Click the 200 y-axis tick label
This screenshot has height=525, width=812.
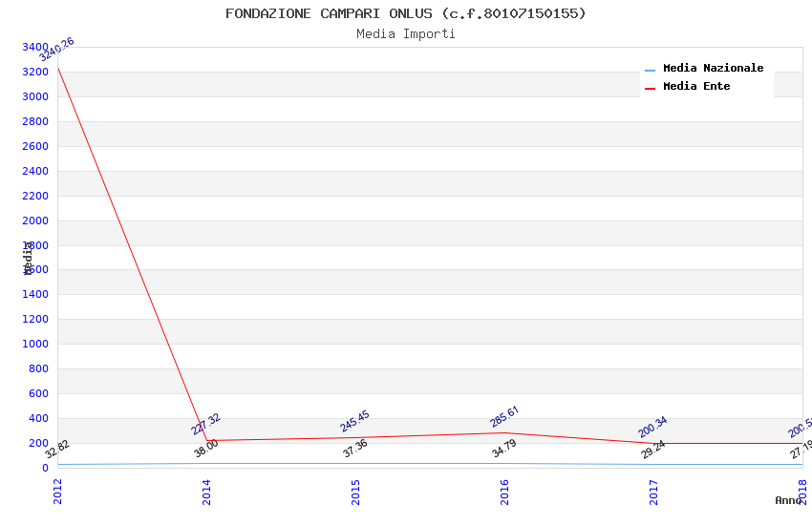coord(38,443)
